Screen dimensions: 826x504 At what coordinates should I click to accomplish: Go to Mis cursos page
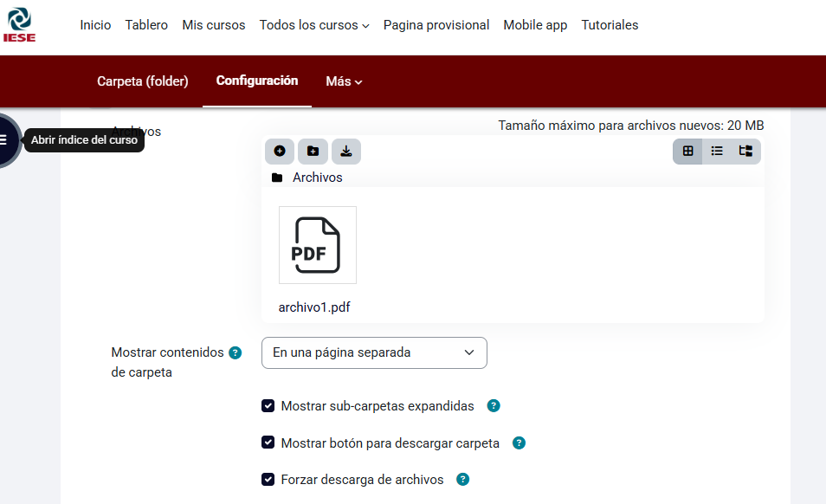click(x=214, y=25)
